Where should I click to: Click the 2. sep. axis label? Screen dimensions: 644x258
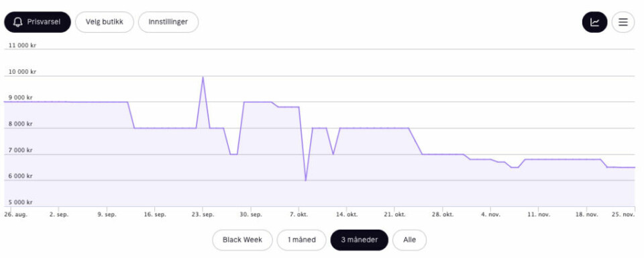pyautogui.click(x=59, y=215)
